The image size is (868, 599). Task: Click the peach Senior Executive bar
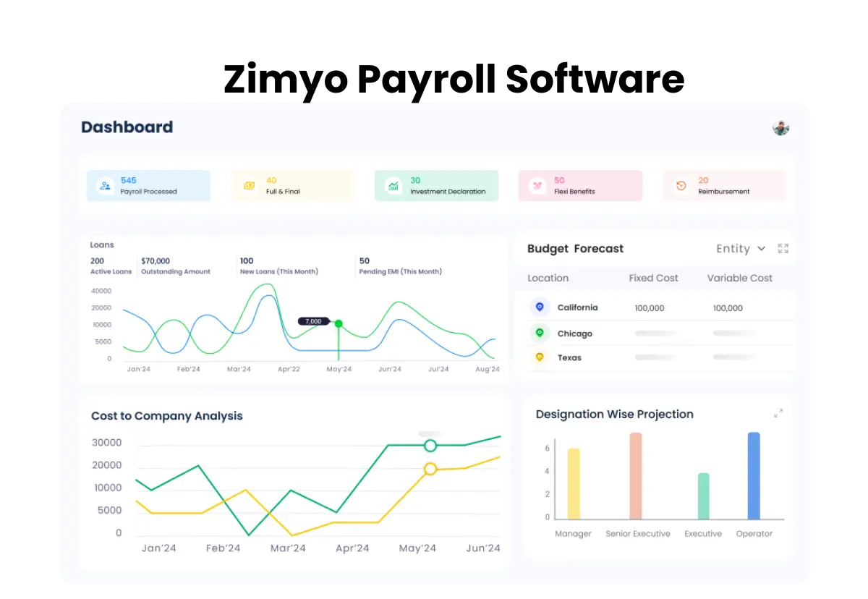(x=636, y=476)
